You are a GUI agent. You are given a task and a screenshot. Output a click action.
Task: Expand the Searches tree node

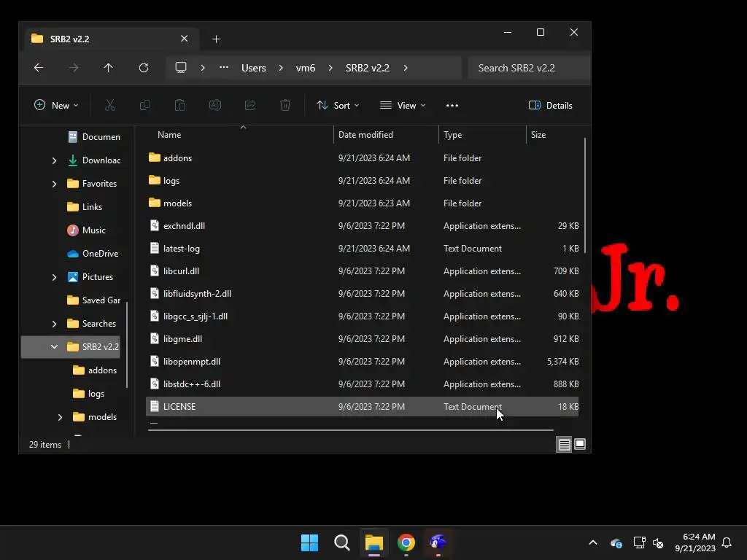tap(54, 324)
